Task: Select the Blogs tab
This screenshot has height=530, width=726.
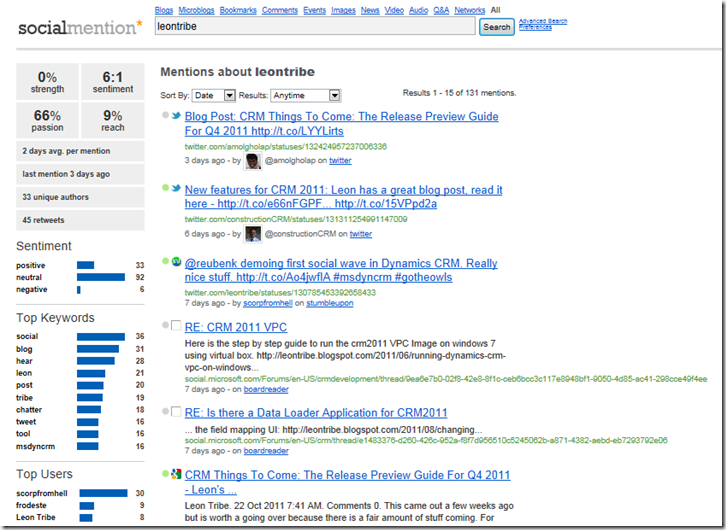Action: click(163, 10)
